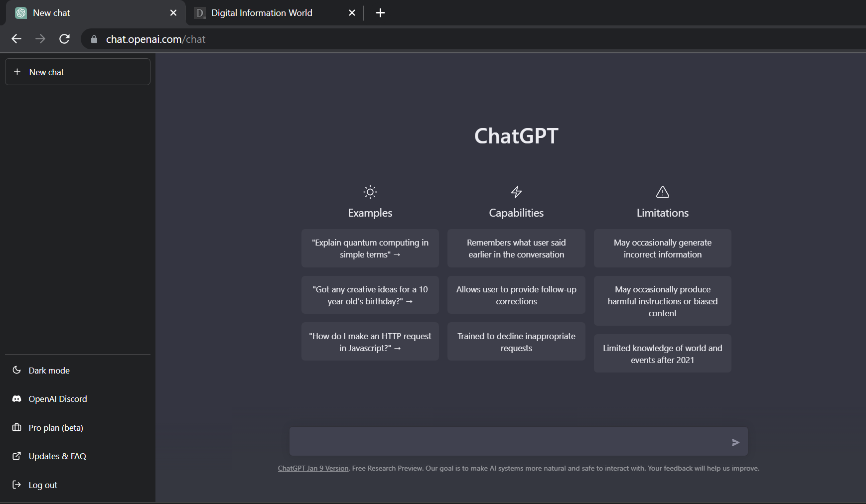Click 'Remembers what user said earlier' card
Screen dimensions: 866x504
pos(516,249)
